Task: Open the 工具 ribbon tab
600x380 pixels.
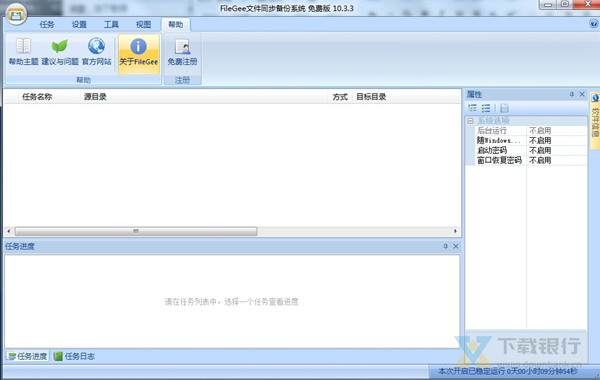Action: coord(111,24)
